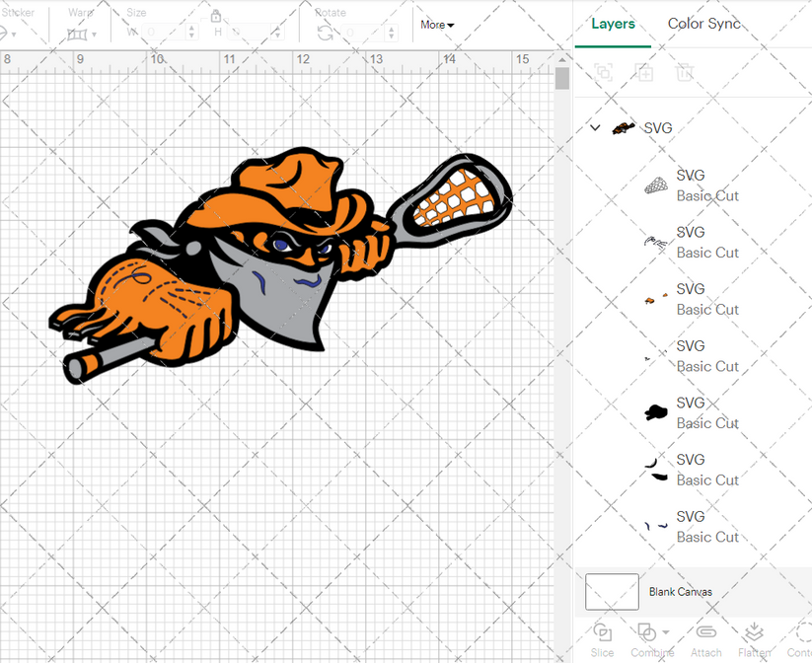This screenshot has width=812, height=663.
Task: Click the Duplicate icon in the Layers panel
Action: (x=645, y=72)
